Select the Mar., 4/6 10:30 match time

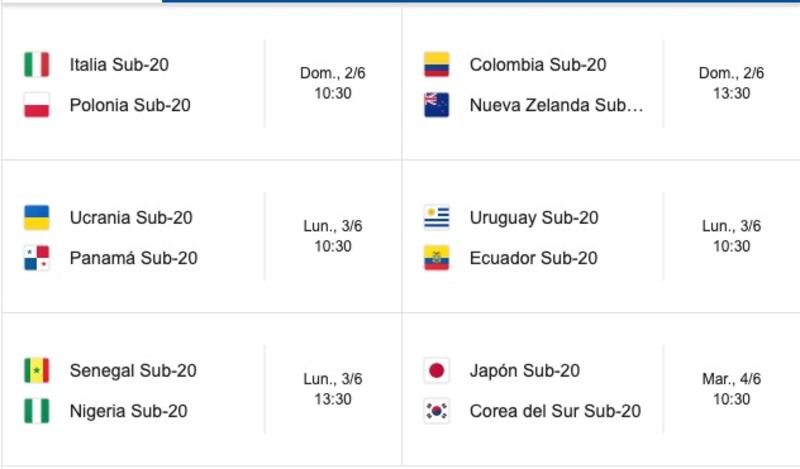click(x=732, y=389)
